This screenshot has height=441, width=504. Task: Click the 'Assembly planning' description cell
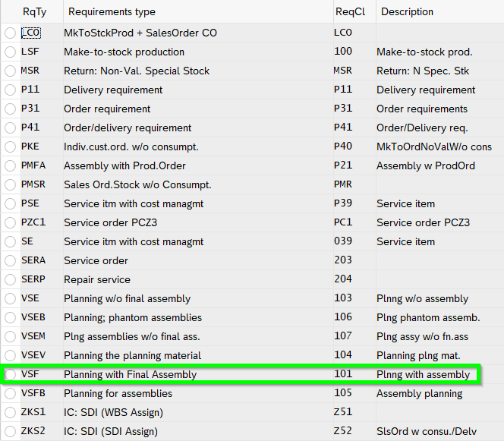point(419,393)
